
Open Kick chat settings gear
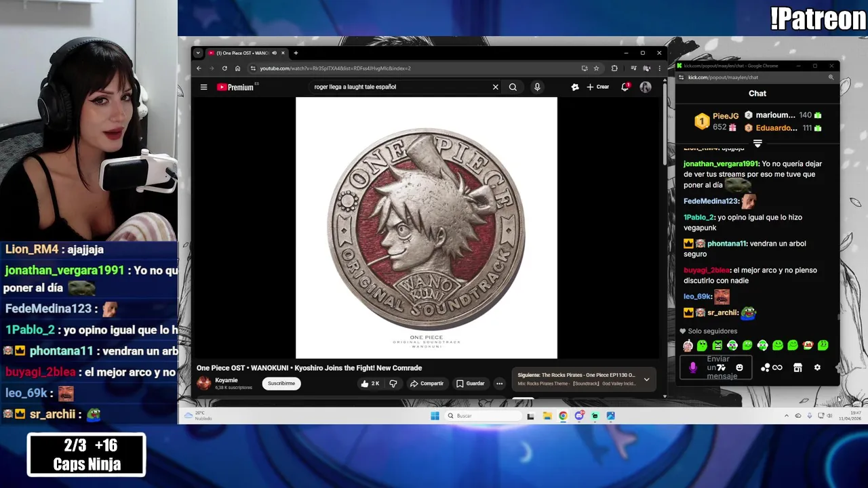coord(817,367)
